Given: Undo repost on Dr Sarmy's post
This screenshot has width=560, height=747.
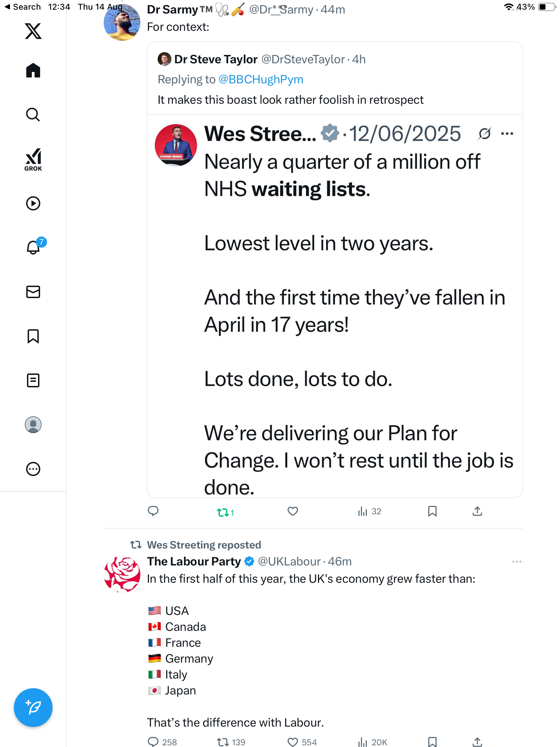Looking at the screenshot, I should coord(223,512).
